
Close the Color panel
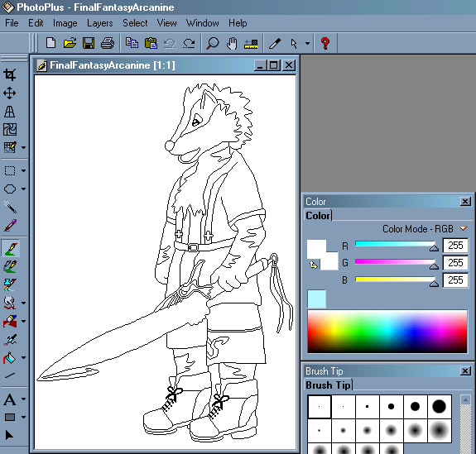tap(465, 202)
